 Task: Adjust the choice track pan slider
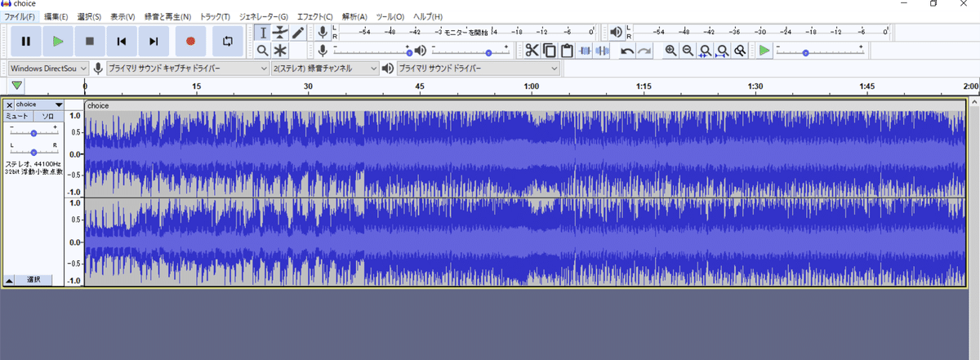[x=33, y=152]
